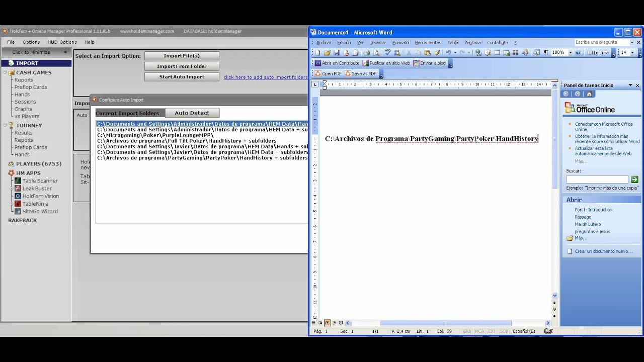Click the Format Painter brush icon
The width and height of the screenshot is (644, 362).
point(437,52)
